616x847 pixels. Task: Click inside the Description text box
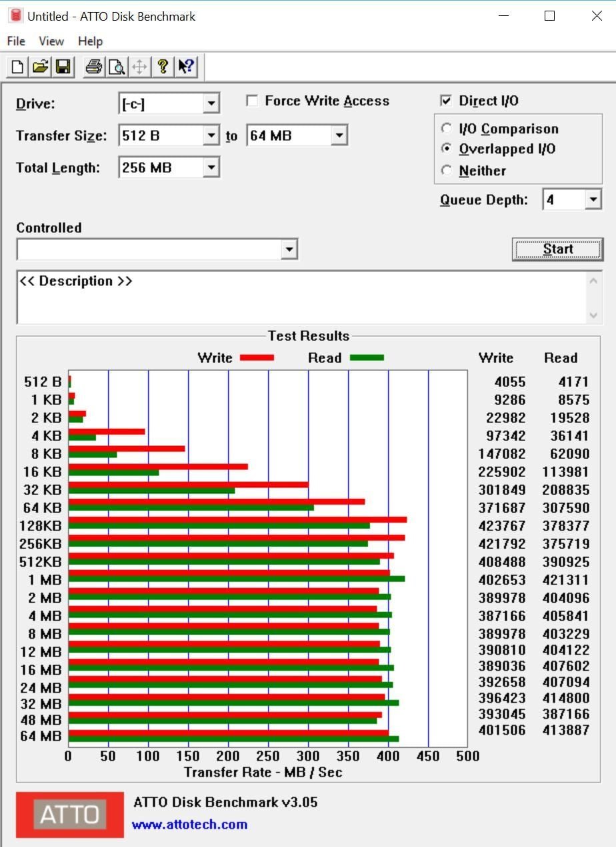[x=301, y=297]
